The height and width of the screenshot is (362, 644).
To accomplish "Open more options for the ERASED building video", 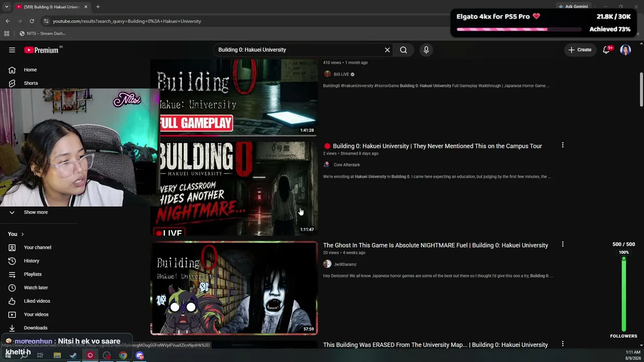I will point(562,344).
